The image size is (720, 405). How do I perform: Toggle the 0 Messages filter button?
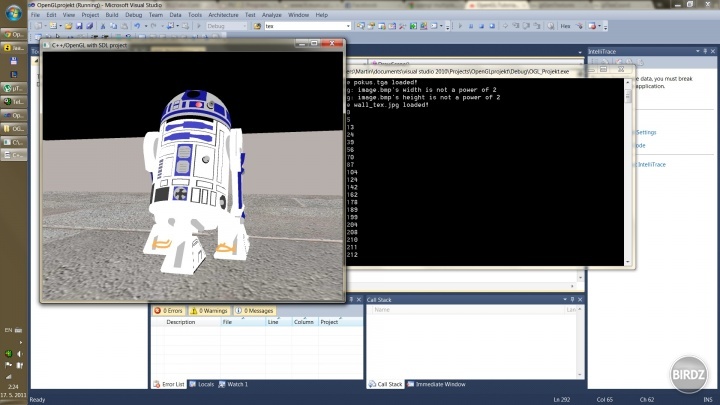[255, 311]
